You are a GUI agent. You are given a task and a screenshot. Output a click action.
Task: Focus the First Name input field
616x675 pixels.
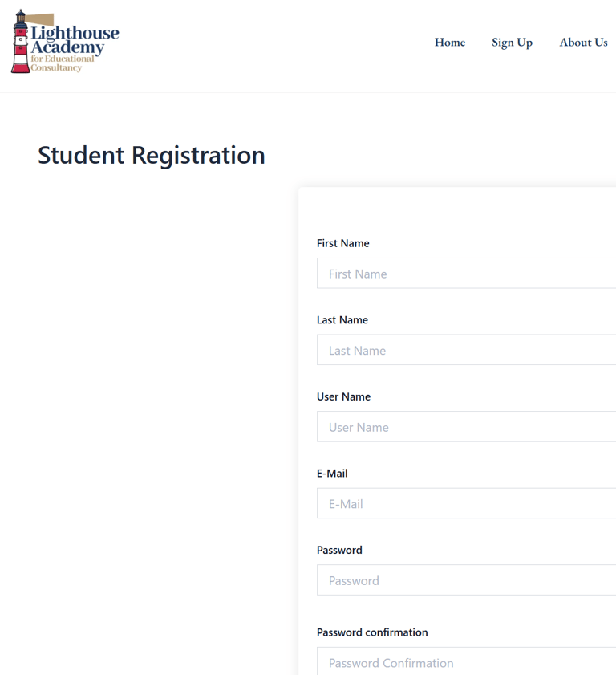coord(466,274)
